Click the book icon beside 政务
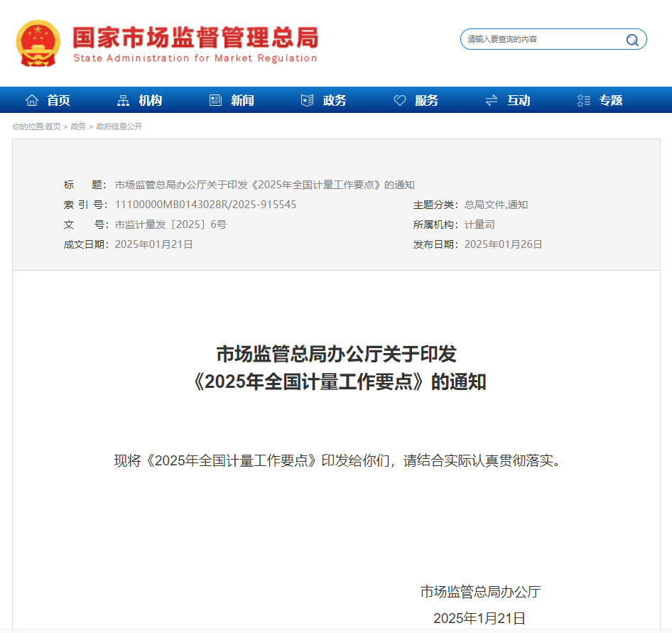The image size is (672, 633). (308, 100)
